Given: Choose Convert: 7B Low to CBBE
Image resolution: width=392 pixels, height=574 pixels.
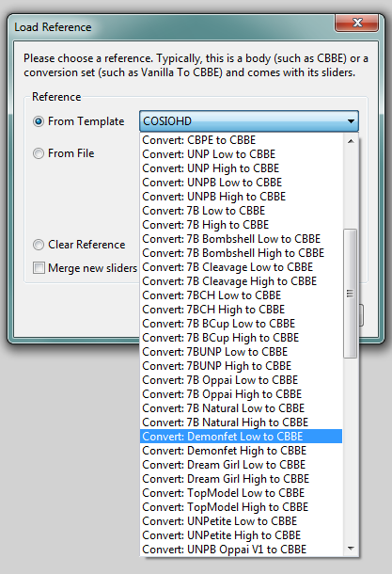Looking at the screenshot, I should pos(241,211).
